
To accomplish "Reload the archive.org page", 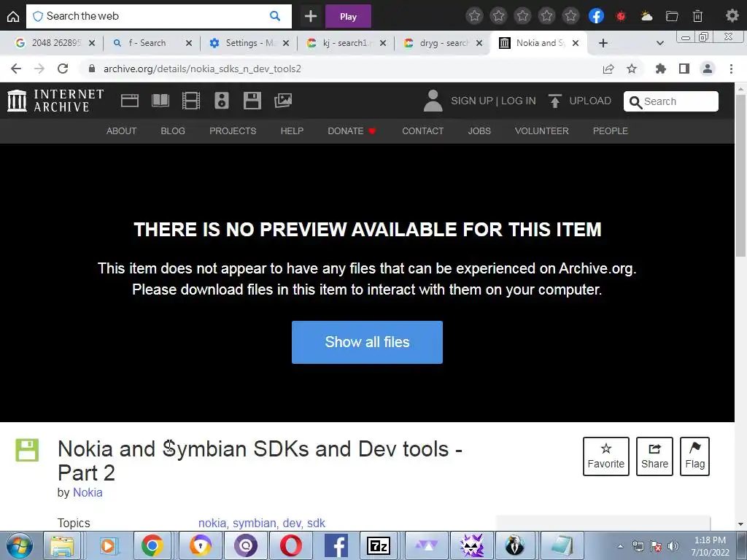I will [x=63, y=69].
